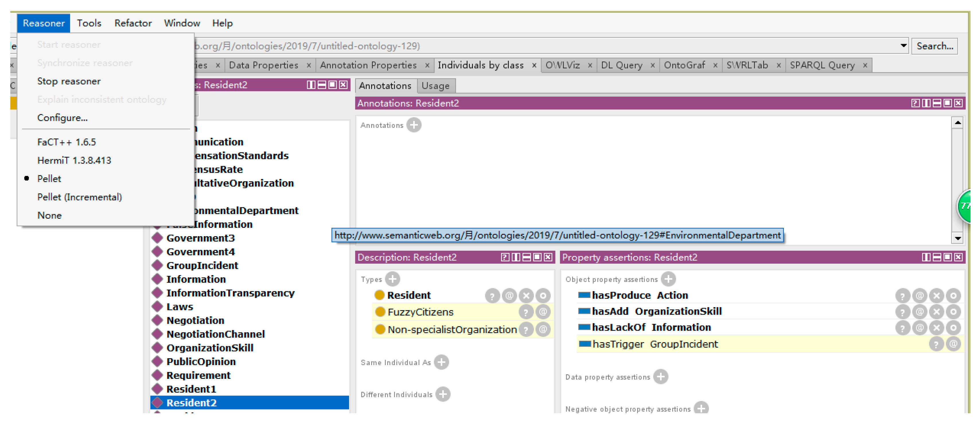Open annotations for hasProduce Action assertion
Image resolution: width=980 pixels, height=427 pixels.
(919, 295)
